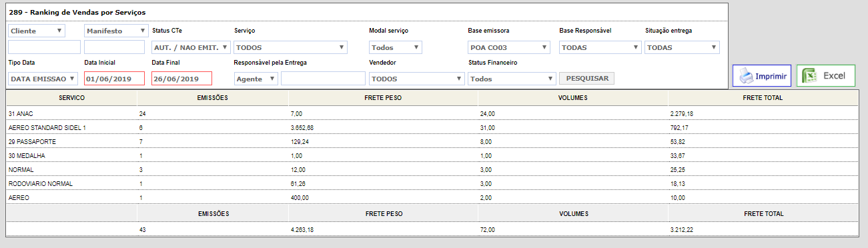Viewport: 868px width, 248px height.
Task: Open the Tipo Data dropdown
Action: click(43, 79)
